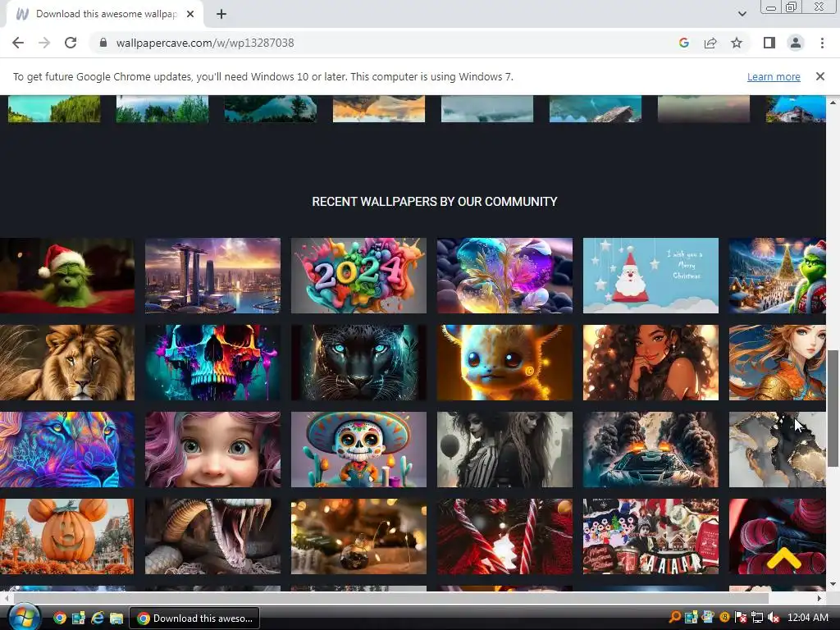
Task: Click the horizontal scrollbar right arrow
Action: (x=819, y=598)
